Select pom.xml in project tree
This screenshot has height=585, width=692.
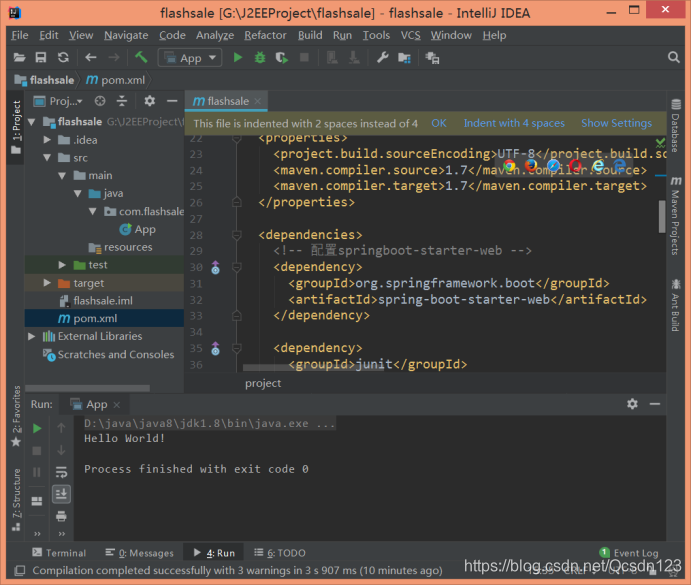[88, 319]
